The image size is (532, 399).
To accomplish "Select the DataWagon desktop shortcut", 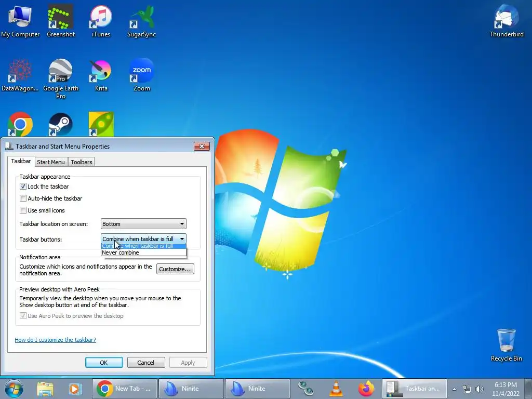I will (x=20, y=75).
